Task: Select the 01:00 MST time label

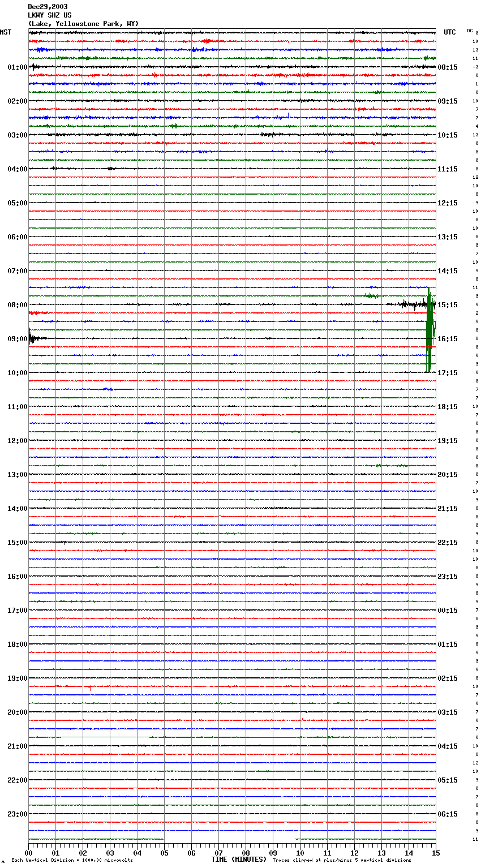Action: coord(18,67)
